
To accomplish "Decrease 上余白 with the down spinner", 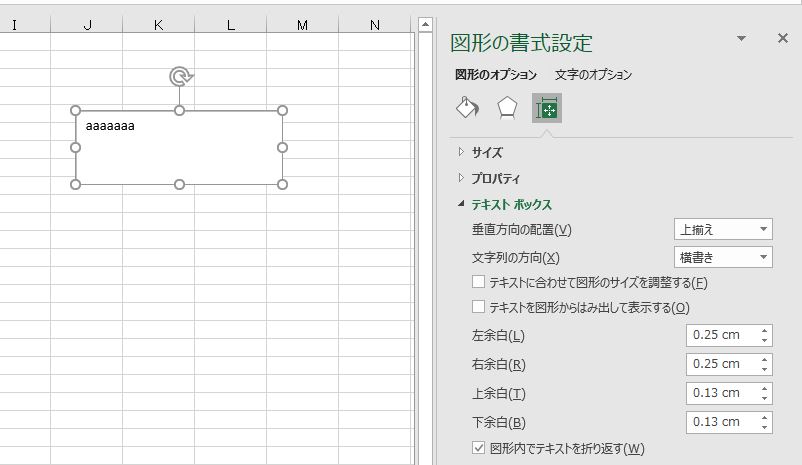I will 764,398.
